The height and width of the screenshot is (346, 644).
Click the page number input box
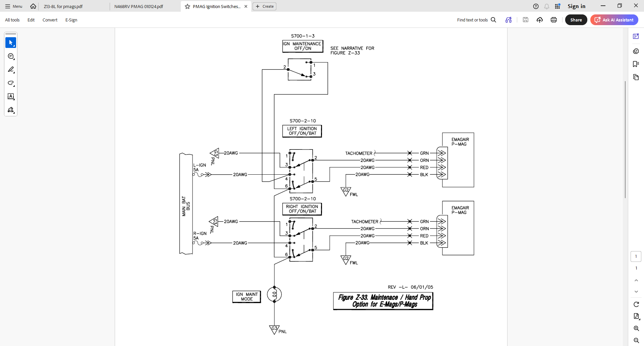pyautogui.click(x=636, y=256)
